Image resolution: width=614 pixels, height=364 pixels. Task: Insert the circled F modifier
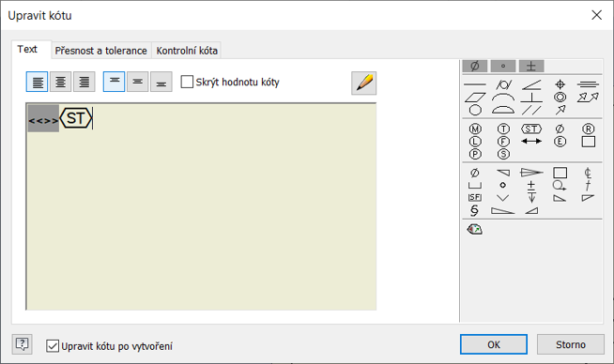[x=503, y=142]
